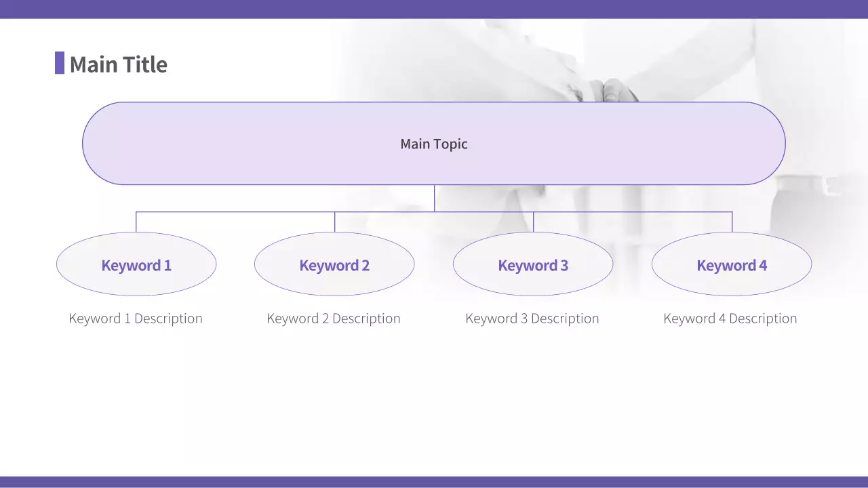Click the connector line above Keyword 1
The image size is (868, 488).
tap(136, 222)
